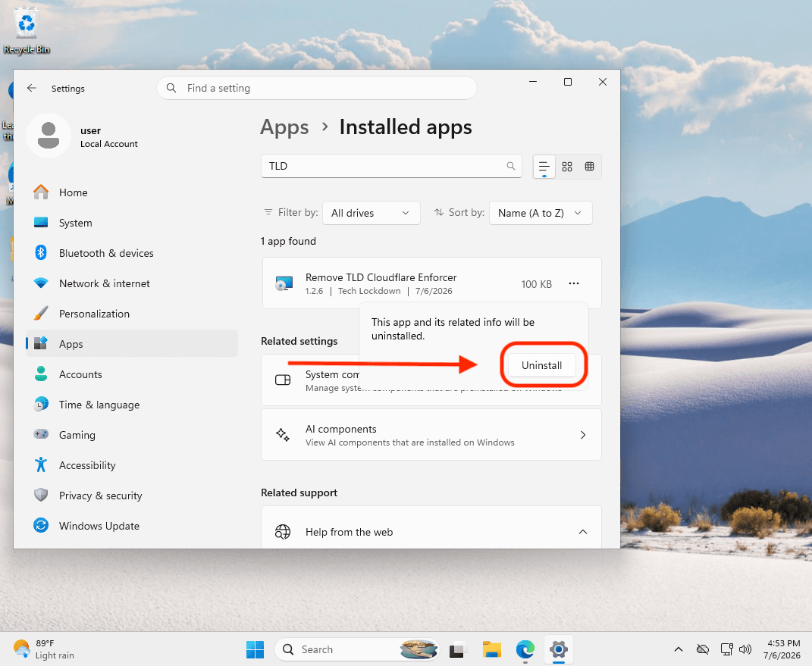Open Windows Update settings
Viewport: 812px width, 666px height.
(132, 526)
